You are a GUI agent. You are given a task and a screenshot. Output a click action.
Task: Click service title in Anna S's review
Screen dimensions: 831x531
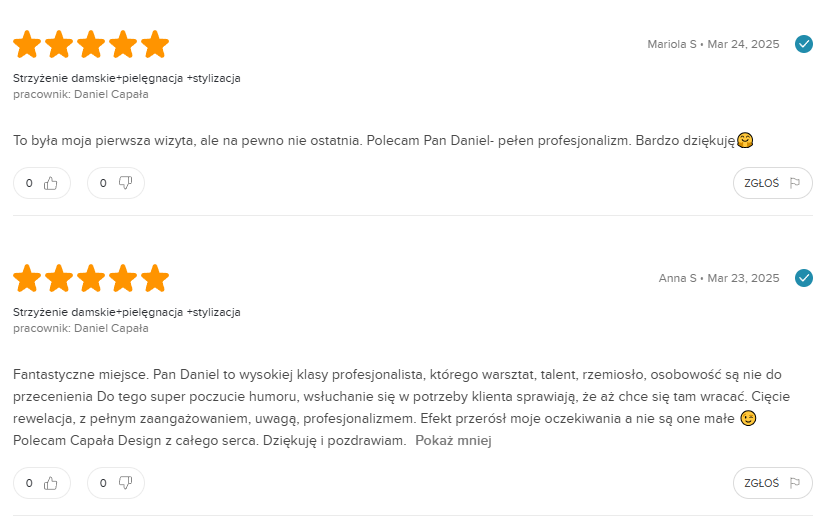(126, 312)
